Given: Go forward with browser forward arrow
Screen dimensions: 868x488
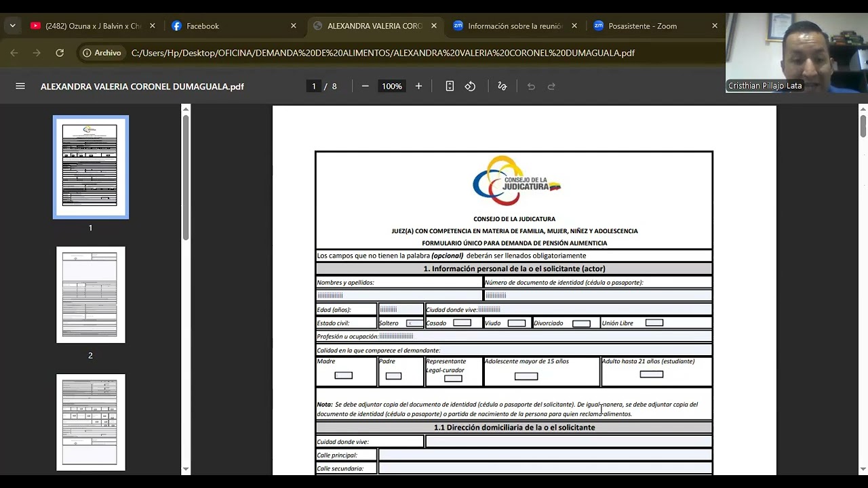Looking at the screenshot, I should coord(37,52).
